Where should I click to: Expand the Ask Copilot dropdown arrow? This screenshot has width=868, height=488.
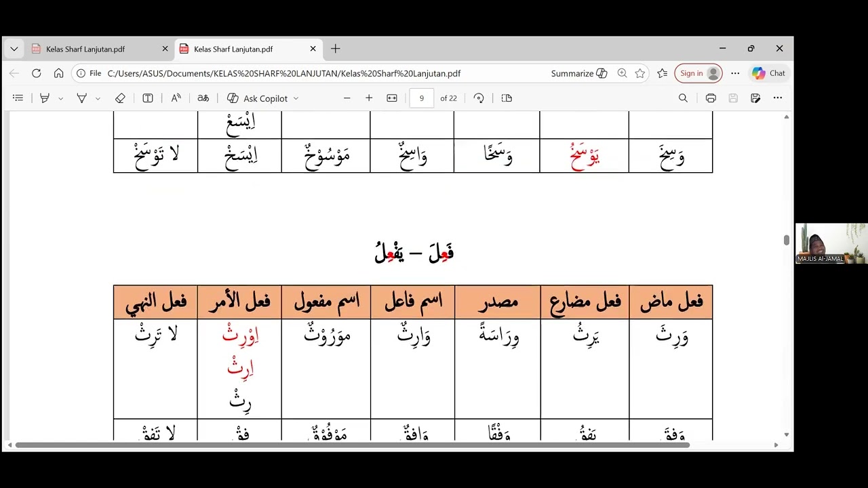[x=296, y=98]
